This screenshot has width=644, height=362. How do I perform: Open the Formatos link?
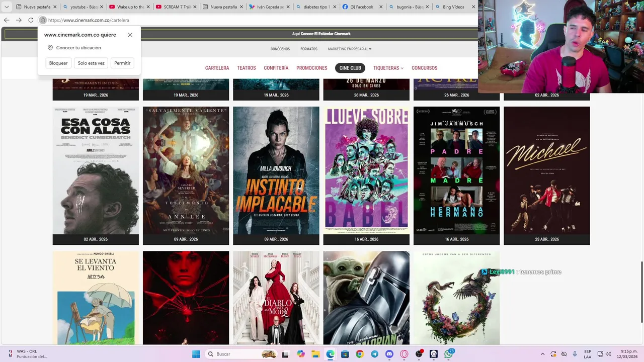(309, 49)
